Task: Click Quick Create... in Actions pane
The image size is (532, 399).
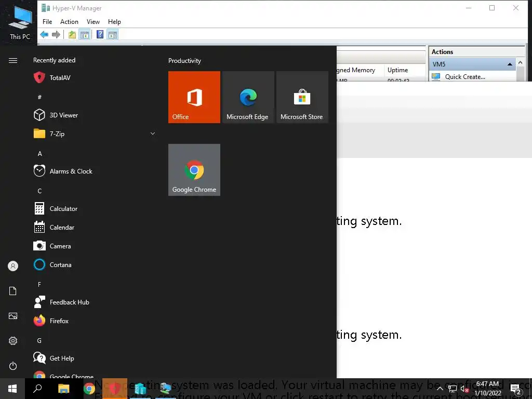Action: click(465, 77)
